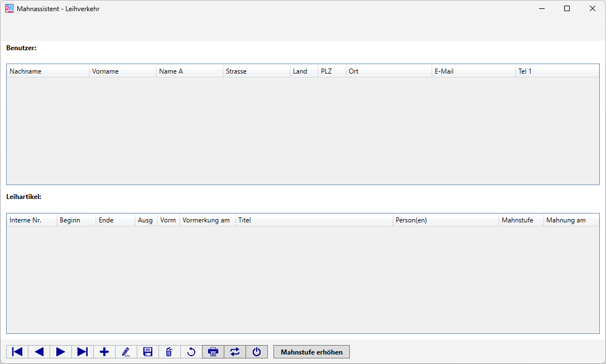Click the swap arrows icon

pyautogui.click(x=235, y=352)
